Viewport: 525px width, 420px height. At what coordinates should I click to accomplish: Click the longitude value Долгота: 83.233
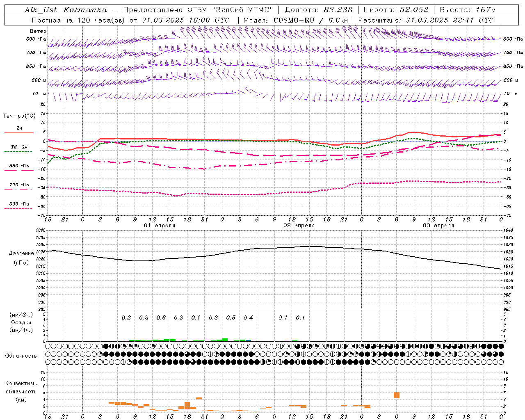[319, 10]
